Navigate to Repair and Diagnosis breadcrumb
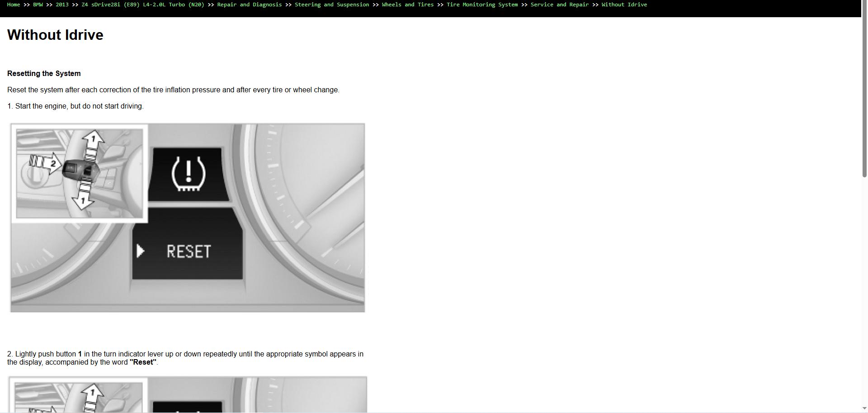Image resolution: width=868 pixels, height=413 pixels. pos(250,5)
